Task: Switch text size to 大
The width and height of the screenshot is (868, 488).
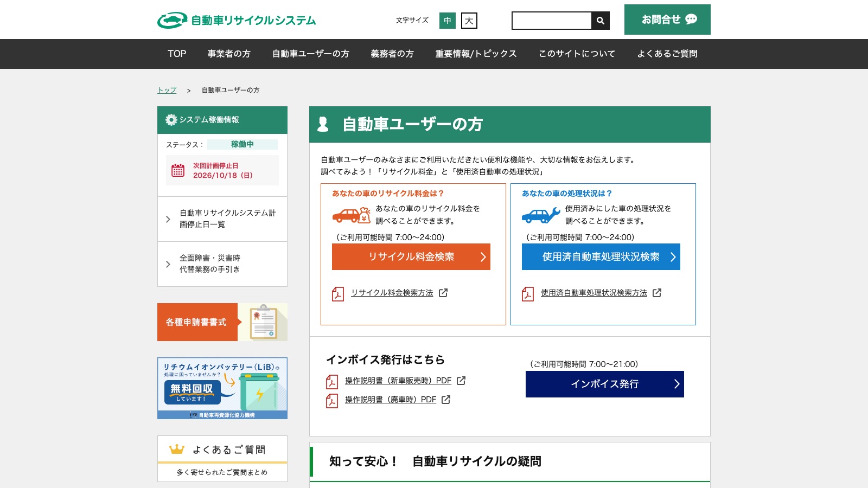Action: (469, 21)
